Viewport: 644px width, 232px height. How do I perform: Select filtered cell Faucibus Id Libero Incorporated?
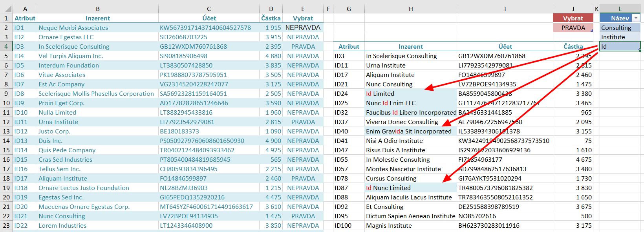[411, 112]
